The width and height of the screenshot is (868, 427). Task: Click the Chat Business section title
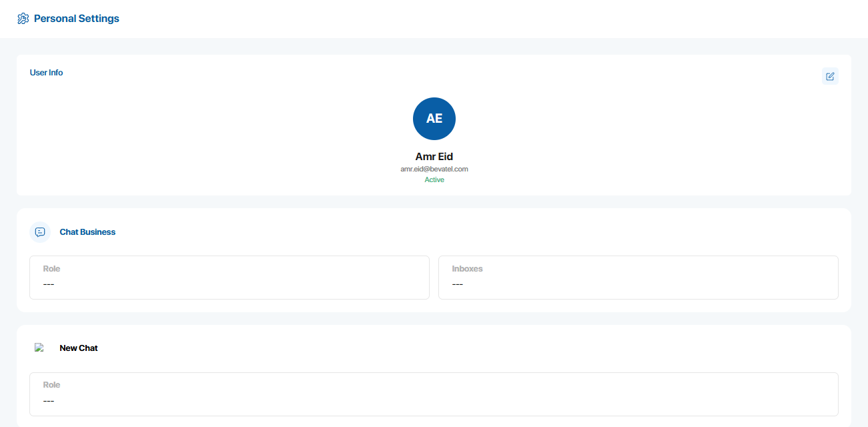87,232
